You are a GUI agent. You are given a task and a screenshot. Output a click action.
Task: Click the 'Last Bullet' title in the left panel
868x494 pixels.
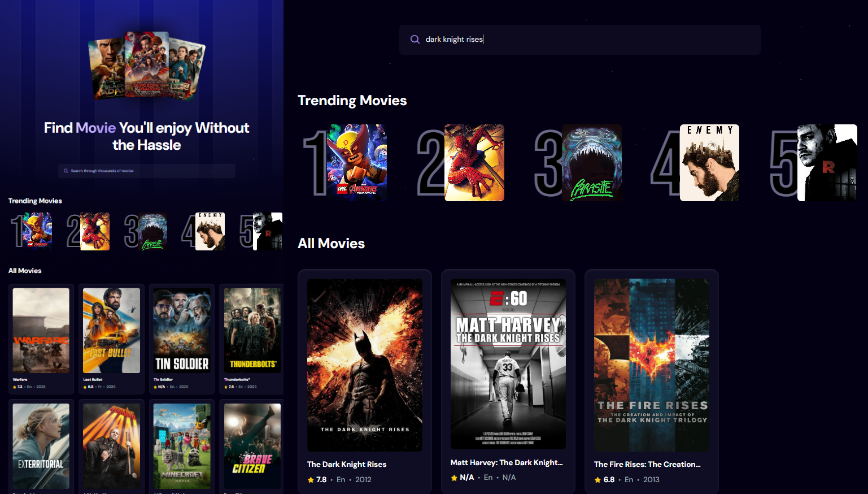pos(93,380)
